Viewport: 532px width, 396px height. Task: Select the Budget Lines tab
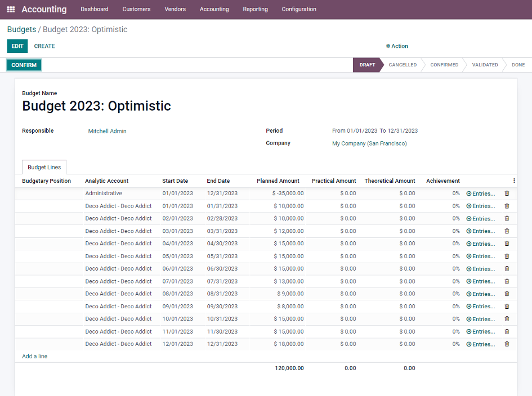(x=44, y=167)
